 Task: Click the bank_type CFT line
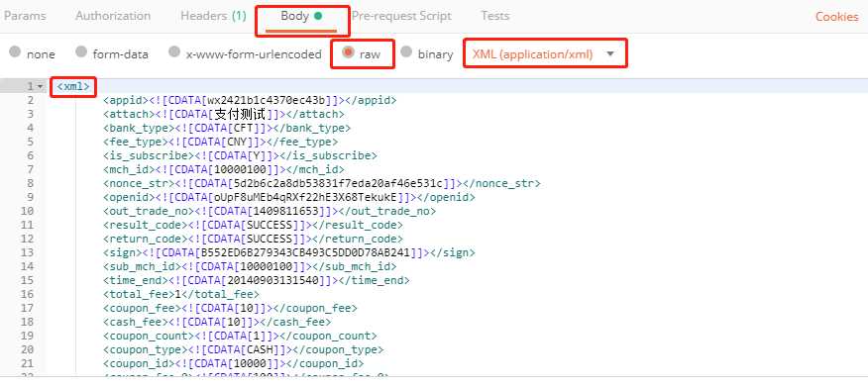click(x=227, y=129)
